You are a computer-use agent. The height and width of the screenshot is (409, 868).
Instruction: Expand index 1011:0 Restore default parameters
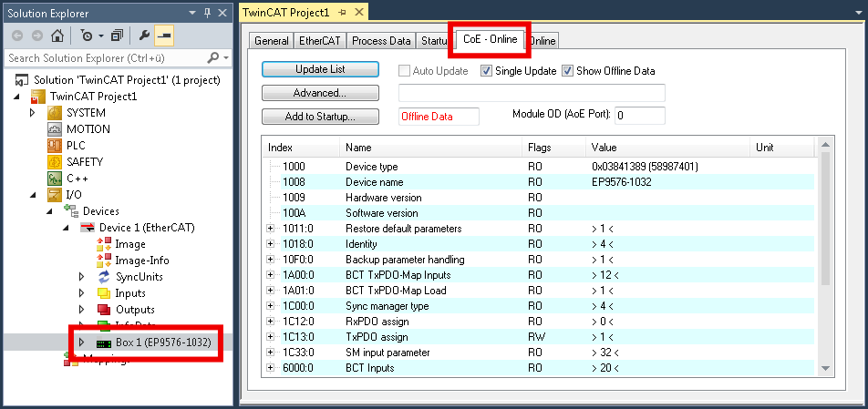[x=271, y=229]
